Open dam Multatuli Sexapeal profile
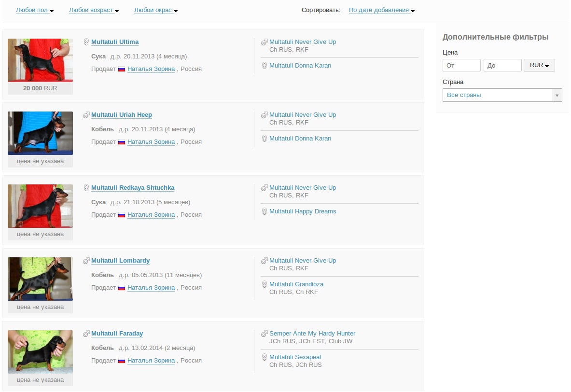Image resolution: width=571 pixels, height=392 pixels. 295,357
